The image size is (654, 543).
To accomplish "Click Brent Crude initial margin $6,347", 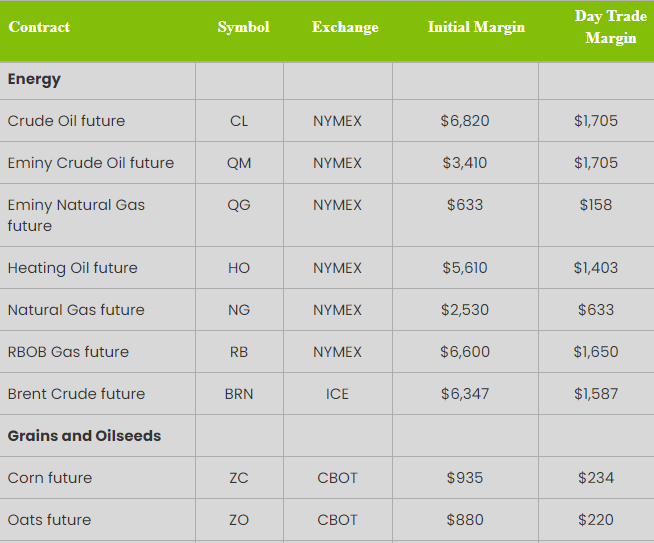I will [x=465, y=394].
